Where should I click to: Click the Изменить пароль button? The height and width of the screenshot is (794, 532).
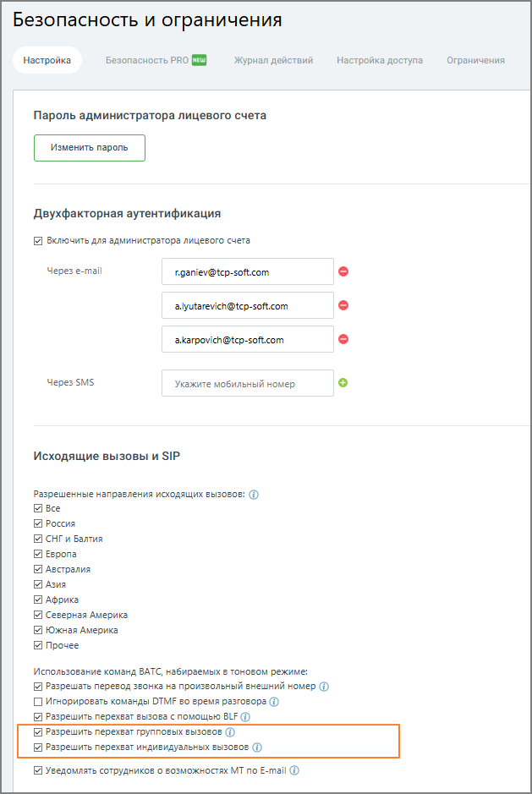point(90,148)
